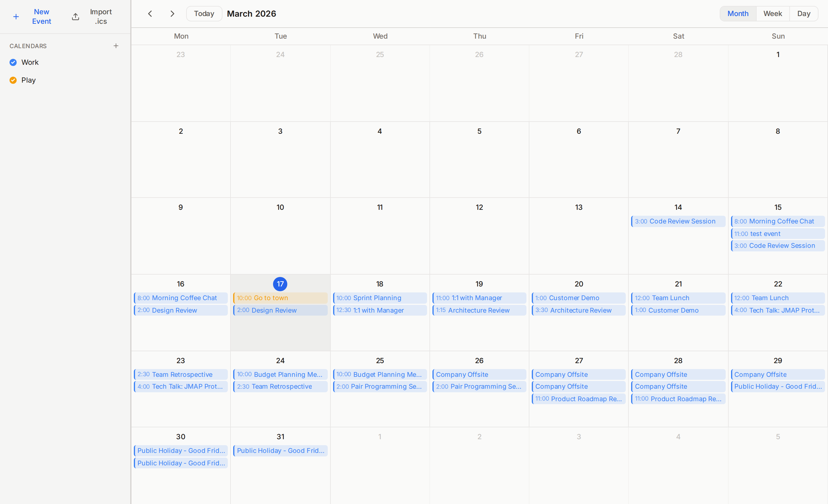The width and height of the screenshot is (828, 504).
Task: Open the Customer Demo event on March 20
Action: [578, 297]
